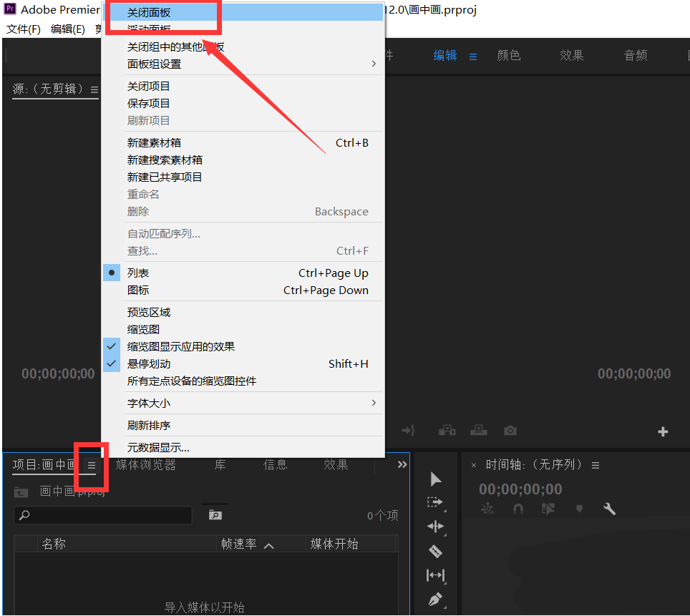Toggle the 悬停划动 option

point(149,363)
